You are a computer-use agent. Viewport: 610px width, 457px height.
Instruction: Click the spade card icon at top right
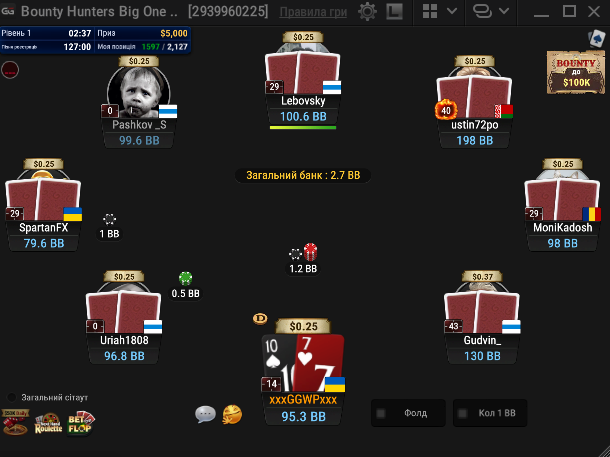coord(597,39)
